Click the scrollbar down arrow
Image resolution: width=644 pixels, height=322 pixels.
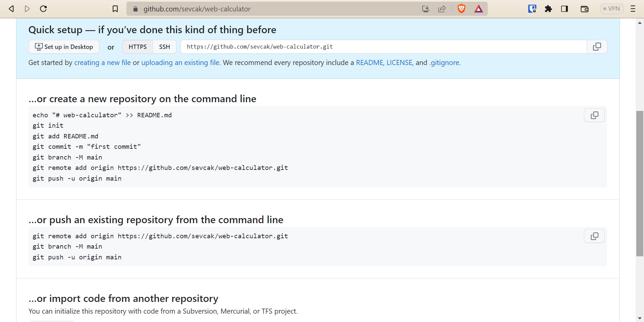click(x=640, y=318)
